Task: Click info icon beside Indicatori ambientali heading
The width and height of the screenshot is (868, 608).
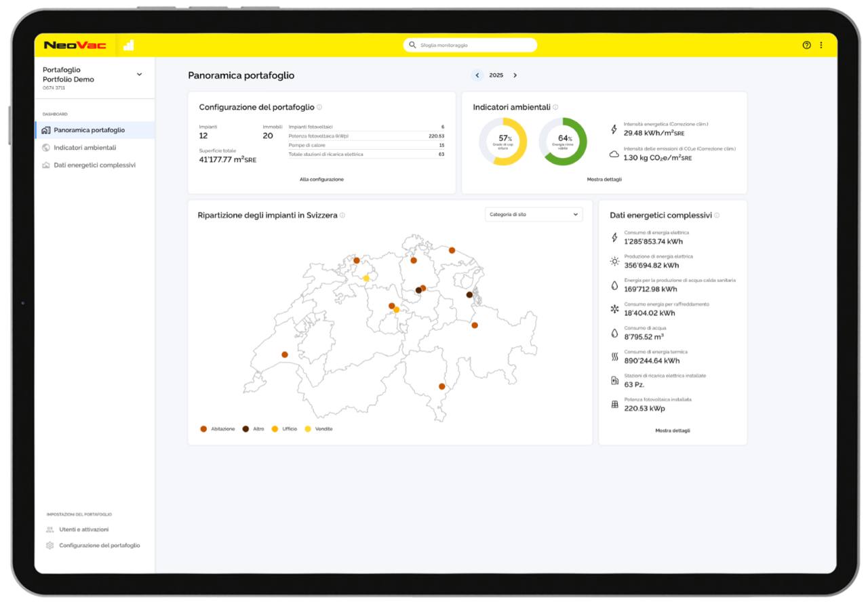Action: click(555, 107)
